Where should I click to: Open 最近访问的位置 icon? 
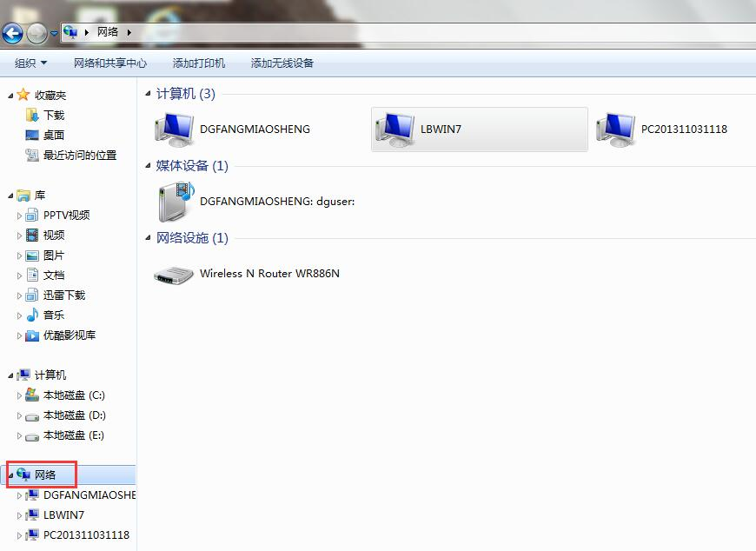pos(32,156)
